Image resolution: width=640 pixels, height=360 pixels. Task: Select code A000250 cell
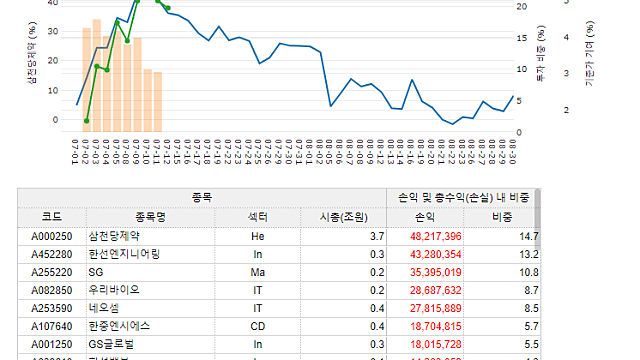(52, 236)
